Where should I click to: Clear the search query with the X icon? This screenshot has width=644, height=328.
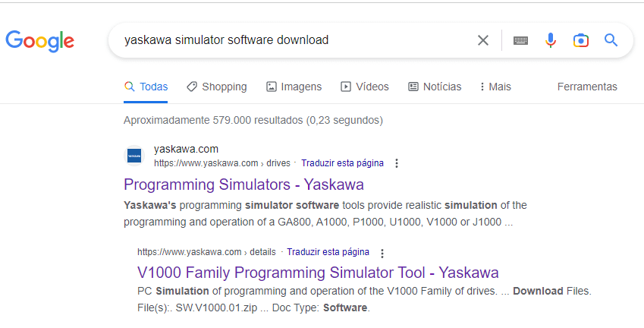[483, 40]
